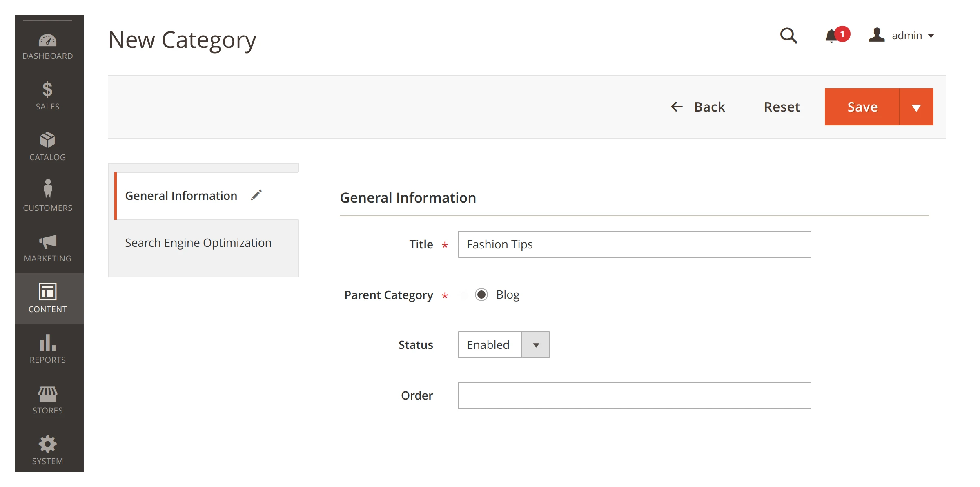Open the Catalog section

click(48, 145)
